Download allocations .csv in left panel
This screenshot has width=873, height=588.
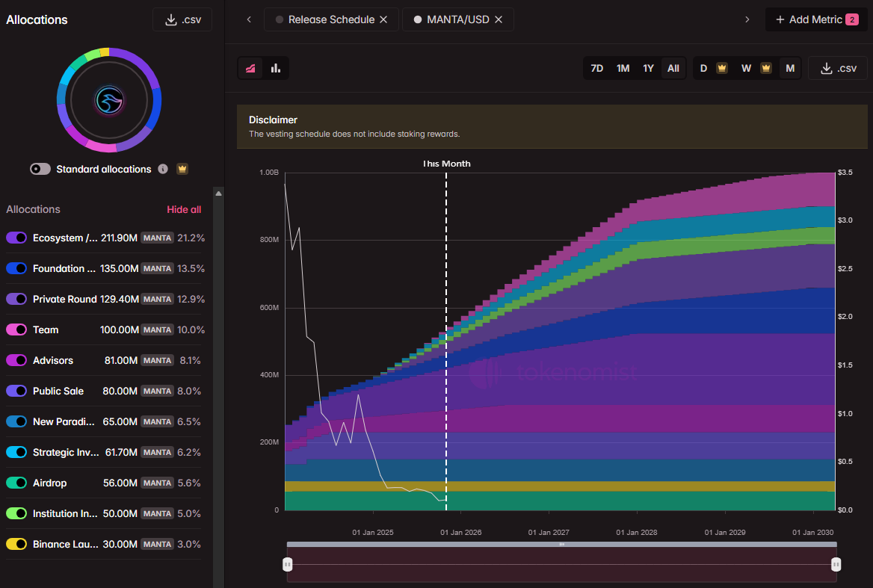click(182, 19)
